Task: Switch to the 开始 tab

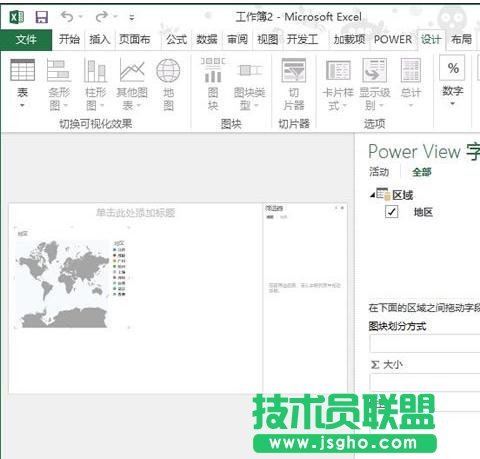Action: pos(69,40)
